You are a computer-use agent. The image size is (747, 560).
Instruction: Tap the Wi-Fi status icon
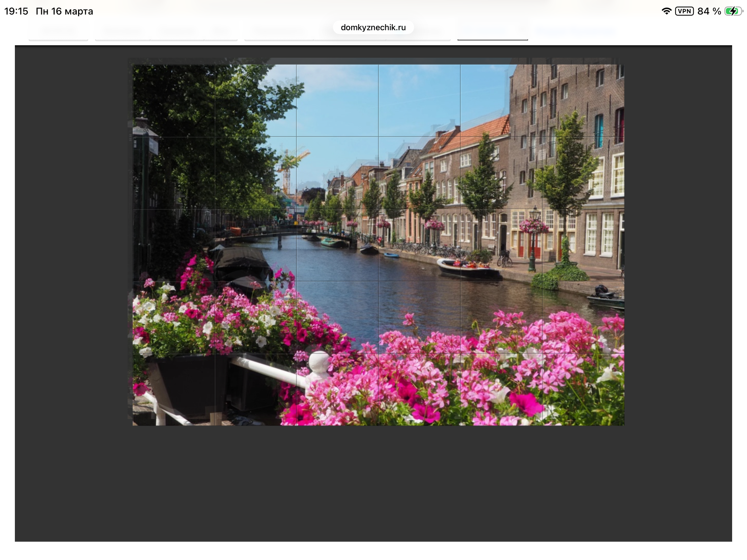pos(666,11)
